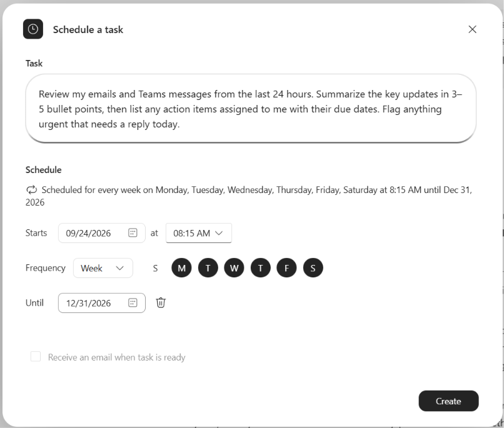Close the Schedule a task dialog
Viewport: 504px width, 428px height.
[x=472, y=29]
